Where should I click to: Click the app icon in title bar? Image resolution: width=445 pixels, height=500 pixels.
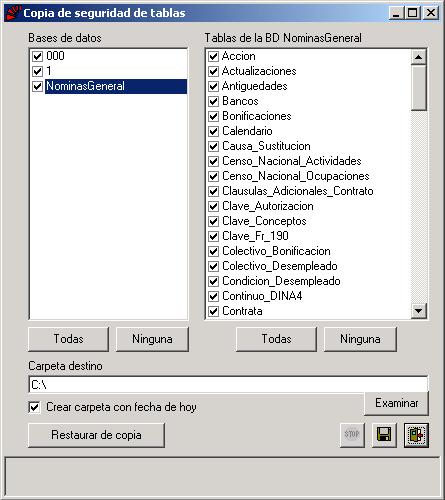tap(13, 13)
